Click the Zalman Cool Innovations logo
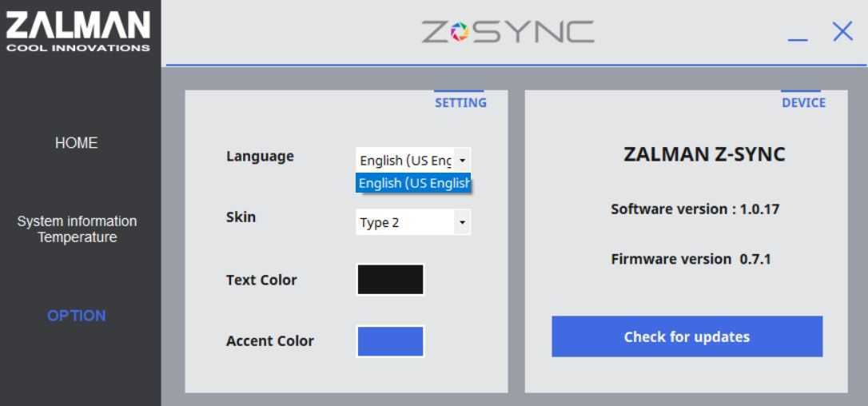The height and width of the screenshot is (406, 868). tap(78, 31)
